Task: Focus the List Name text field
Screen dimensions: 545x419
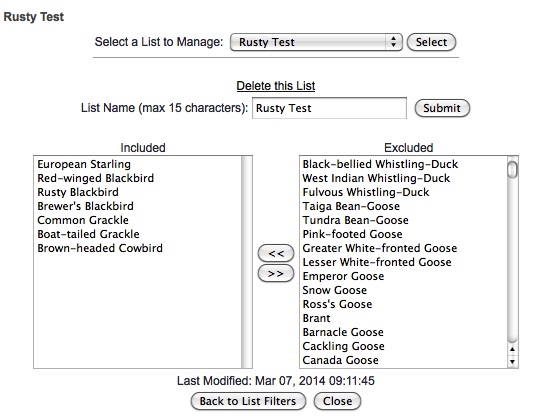Action: click(329, 108)
